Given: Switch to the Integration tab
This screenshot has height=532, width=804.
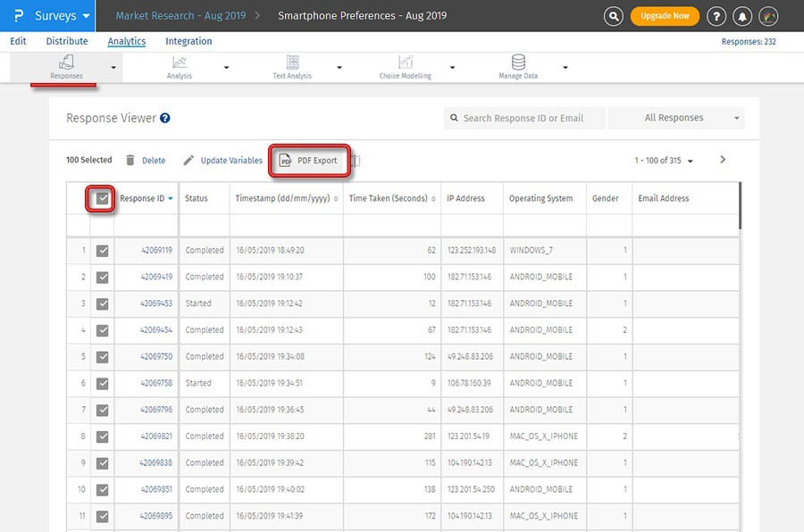Looking at the screenshot, I should (188, 41).
